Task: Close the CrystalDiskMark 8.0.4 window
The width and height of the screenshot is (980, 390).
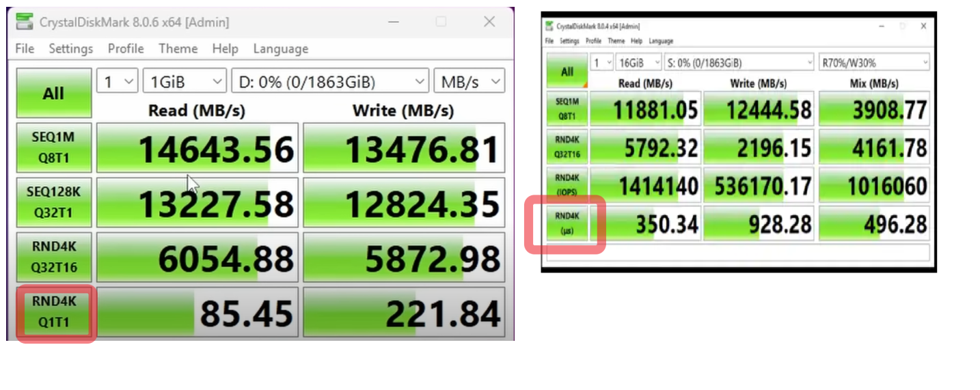Action: click(924, 26)
